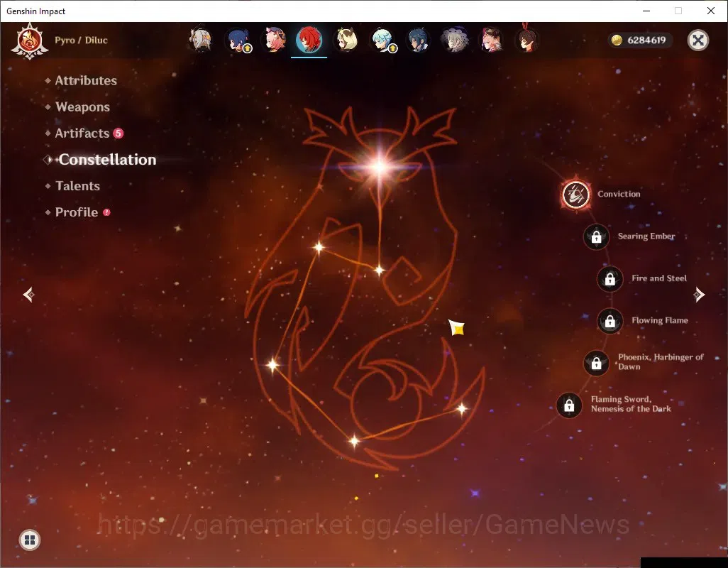Click the 'Pyro / Diluc' title text
Screen dimensions: 728x568
pyautogui.click(x=82, y=40)
